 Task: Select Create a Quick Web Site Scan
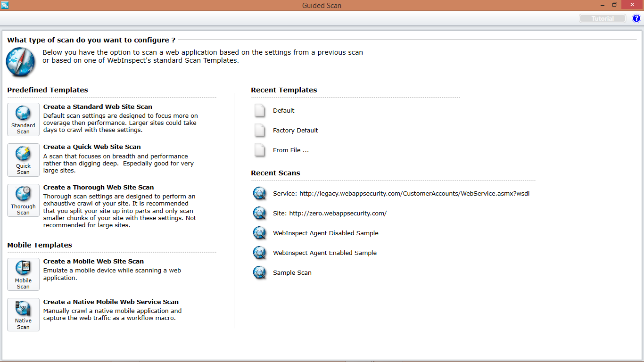click(92, 147)
